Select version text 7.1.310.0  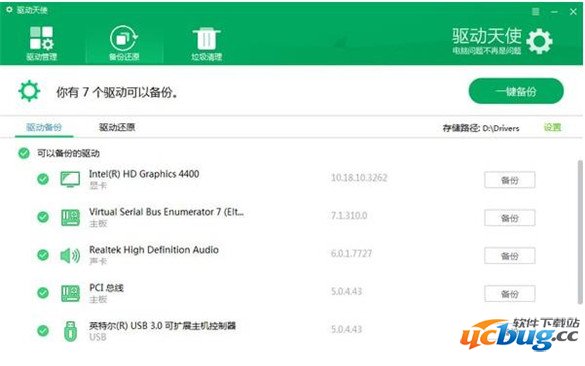[x=349, y=216]
